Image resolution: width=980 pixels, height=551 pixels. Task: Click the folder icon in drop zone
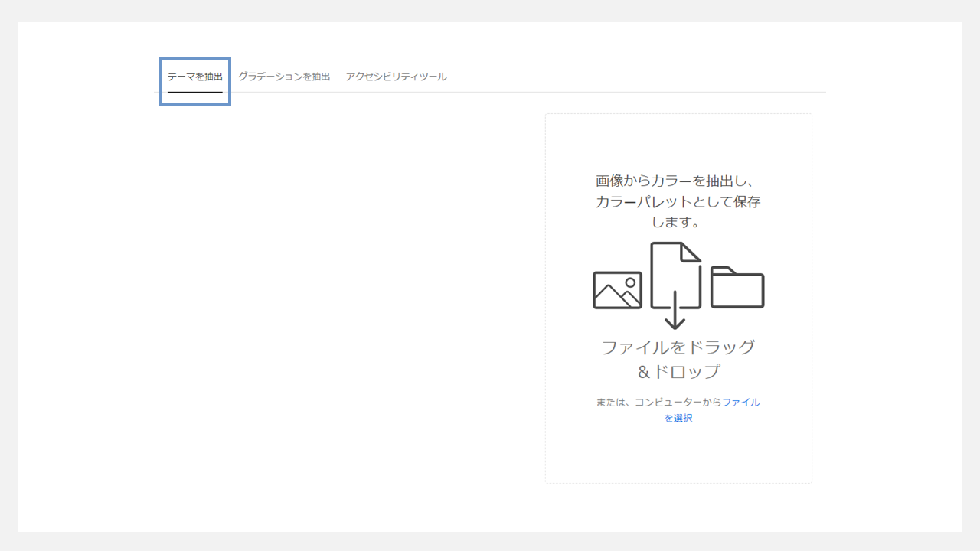tap(737, 287)
